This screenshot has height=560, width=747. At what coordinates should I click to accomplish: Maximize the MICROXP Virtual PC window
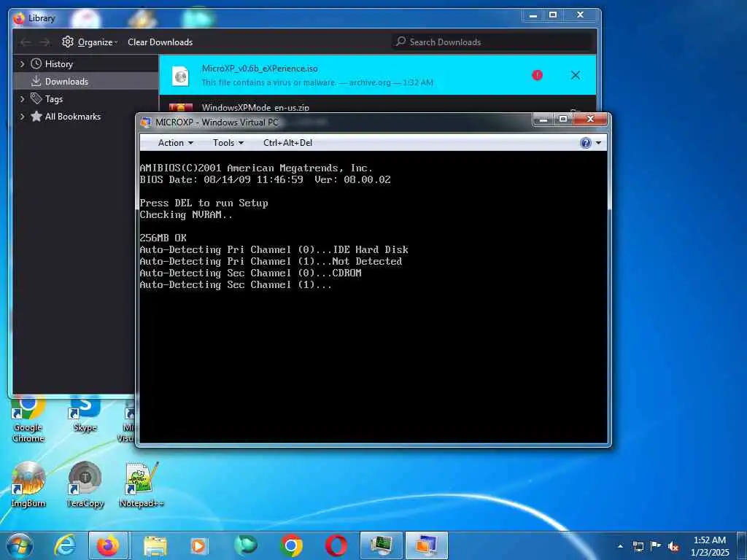pyautogui.click(x=563, y=119)
